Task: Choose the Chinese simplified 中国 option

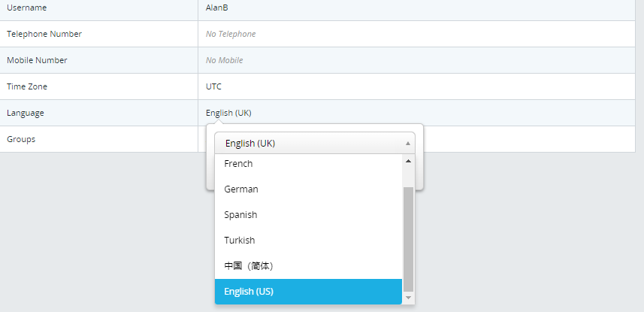Action: 308,266
